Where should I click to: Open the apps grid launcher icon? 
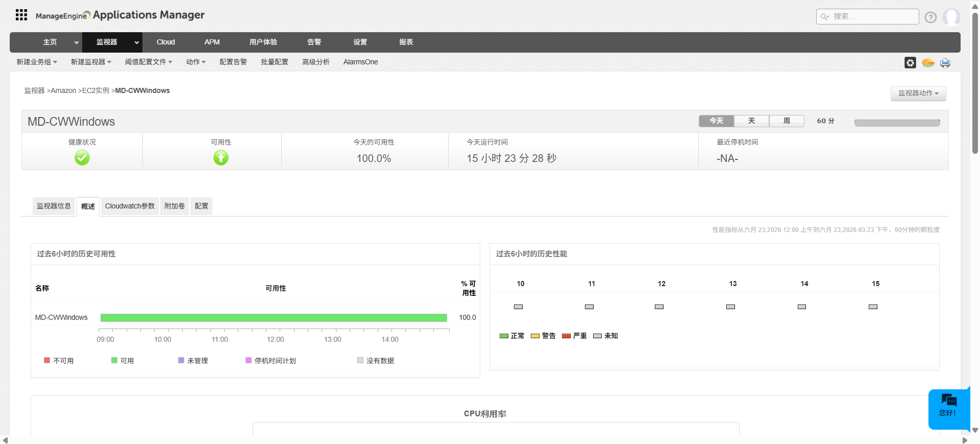(x=21, y=15)
